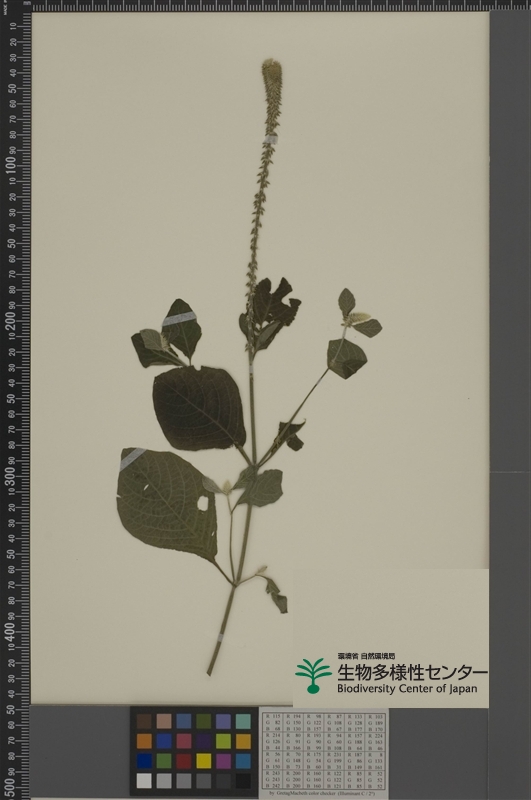Click the 100 mark on the left ruler

[11, 165]
